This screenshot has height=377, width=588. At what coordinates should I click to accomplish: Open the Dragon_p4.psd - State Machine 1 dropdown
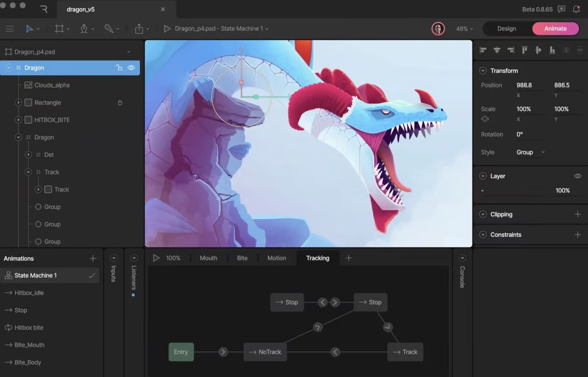pyautogui.click(x=222, y=29)
